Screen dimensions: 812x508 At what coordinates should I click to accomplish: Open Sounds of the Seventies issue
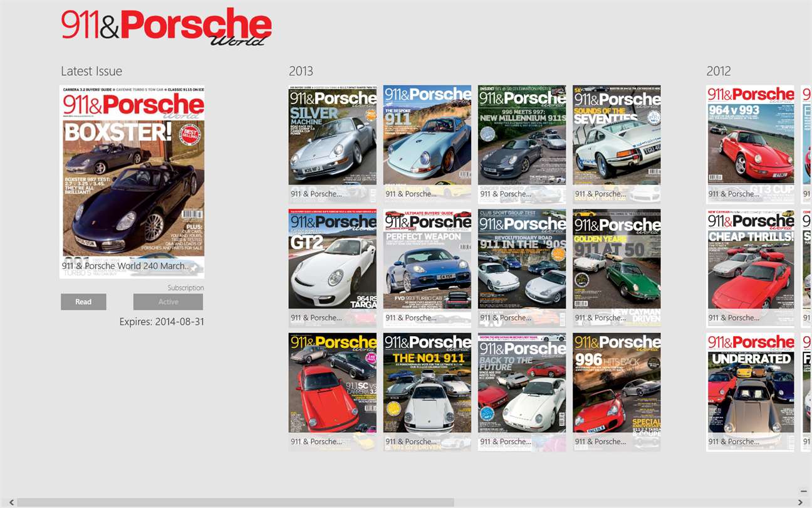point(617,144)
